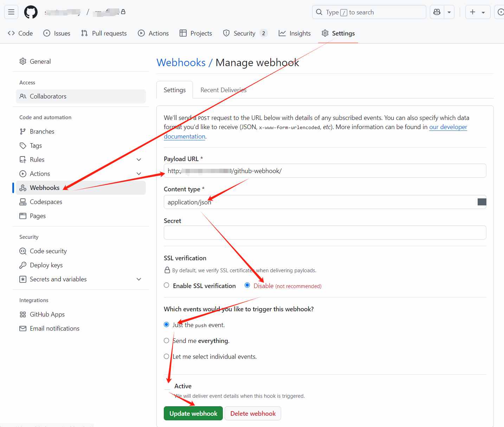504x427 pixels.
Task: Click into the Secret input field
Action: click(325, 232)
